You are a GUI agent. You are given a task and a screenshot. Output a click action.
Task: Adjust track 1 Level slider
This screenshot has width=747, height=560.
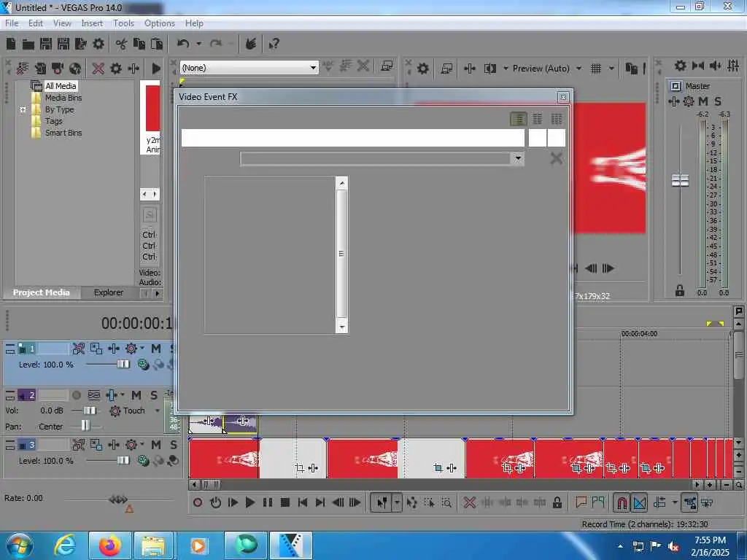click(x=123, y=365)
